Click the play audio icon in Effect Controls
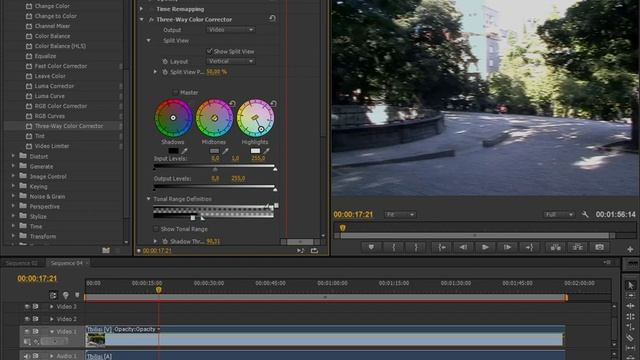640x360 pixels. click(x=300, y=251)
